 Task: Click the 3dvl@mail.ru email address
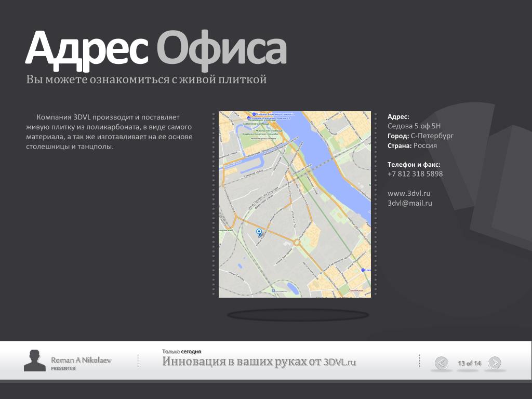click(x=410, y=203)
